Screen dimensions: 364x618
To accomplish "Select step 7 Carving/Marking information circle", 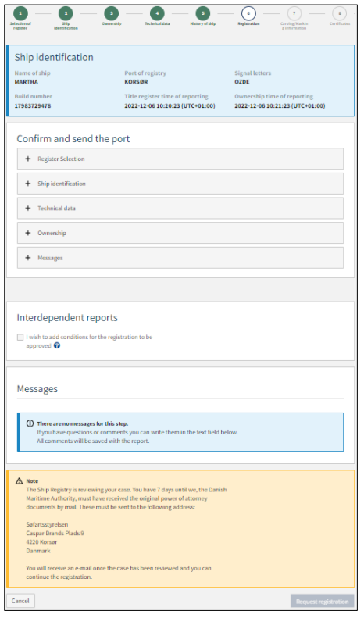I will tap(294, 13).
